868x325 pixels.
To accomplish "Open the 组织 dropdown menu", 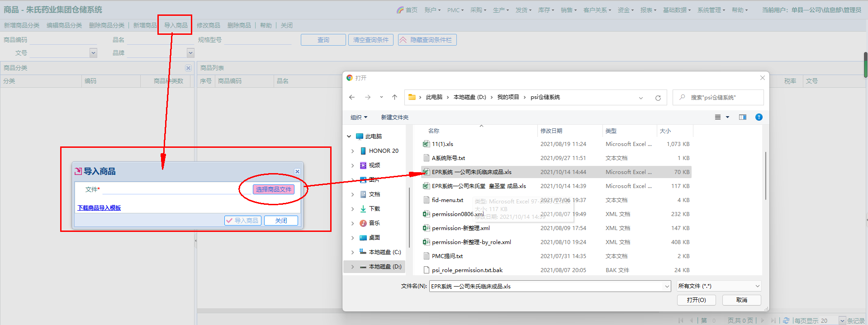I will coord(359,117).
